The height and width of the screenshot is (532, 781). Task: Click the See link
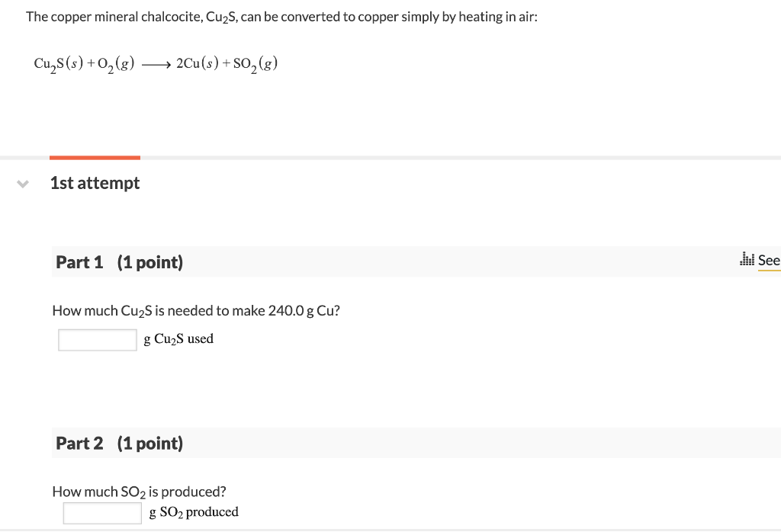coord(770,260)
